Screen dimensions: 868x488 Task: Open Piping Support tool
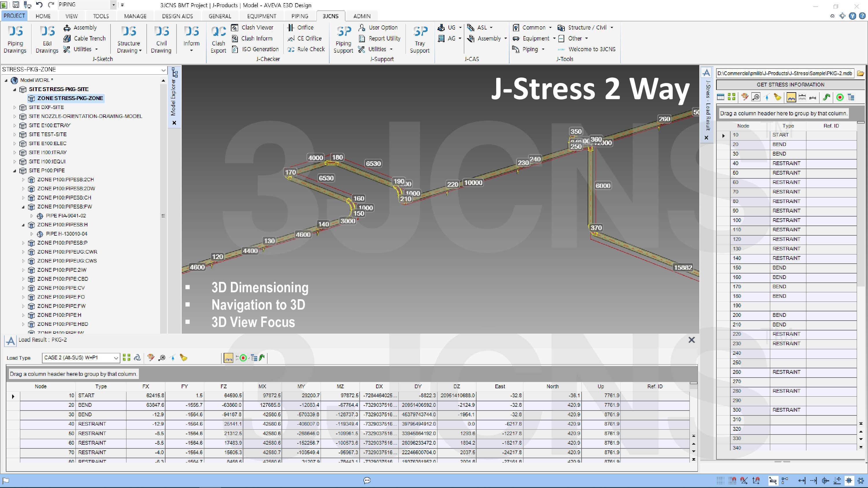[343, 39]
